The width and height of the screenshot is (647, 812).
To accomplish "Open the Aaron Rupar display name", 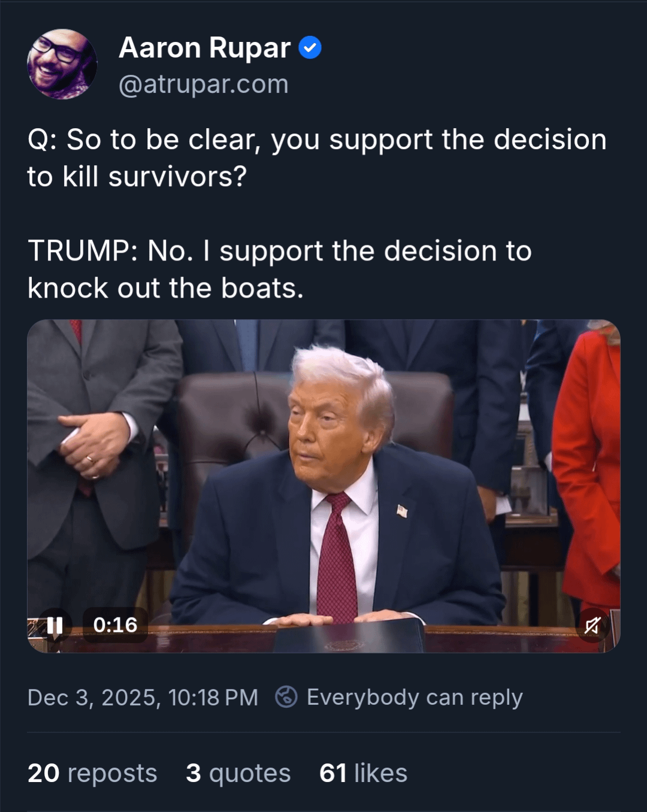I will tap(205, 48).
